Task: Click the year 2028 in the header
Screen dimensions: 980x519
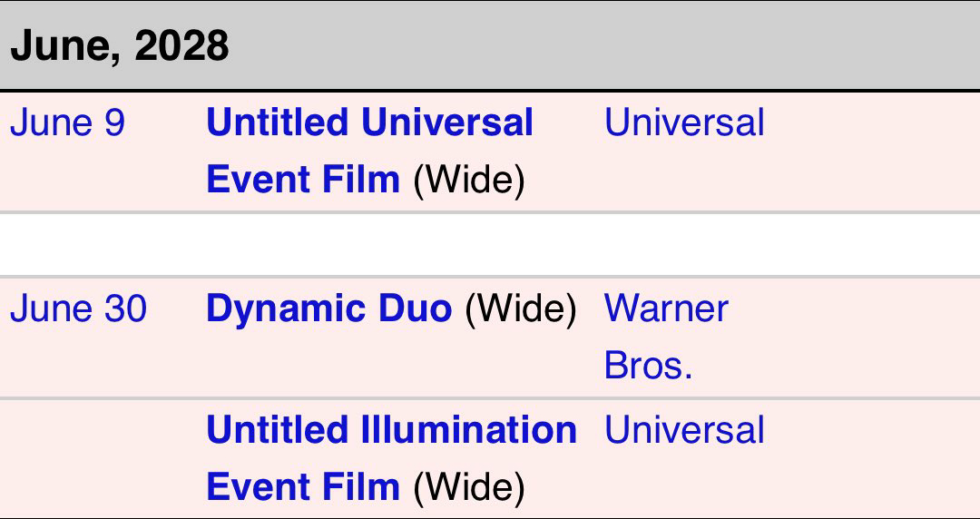Action: (x=181, y=45)
